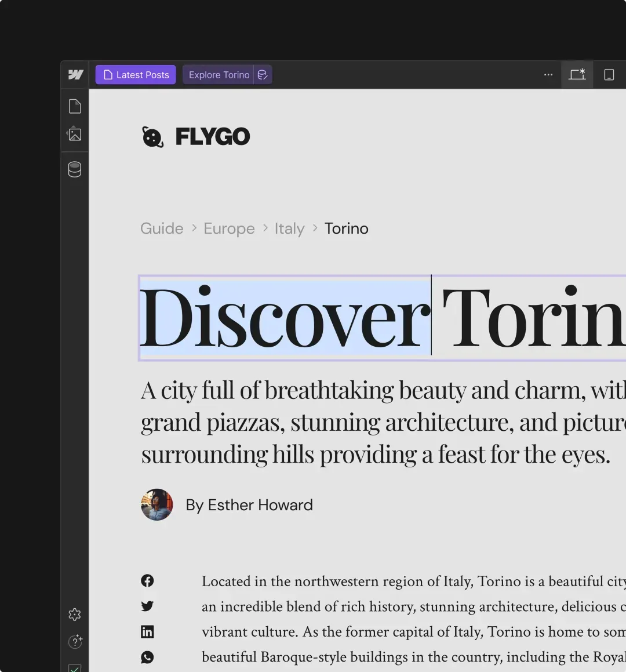Share via the Facebook icon

click(147, 581)
